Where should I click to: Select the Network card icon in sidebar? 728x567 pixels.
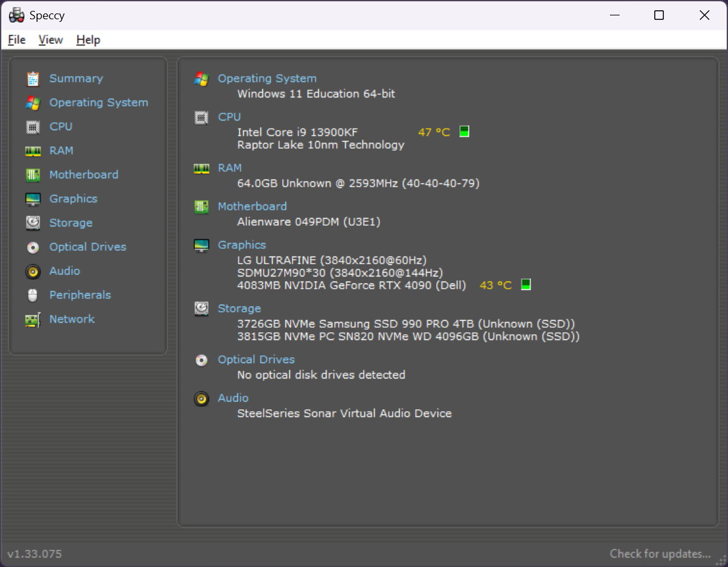(x=33, y=319)
